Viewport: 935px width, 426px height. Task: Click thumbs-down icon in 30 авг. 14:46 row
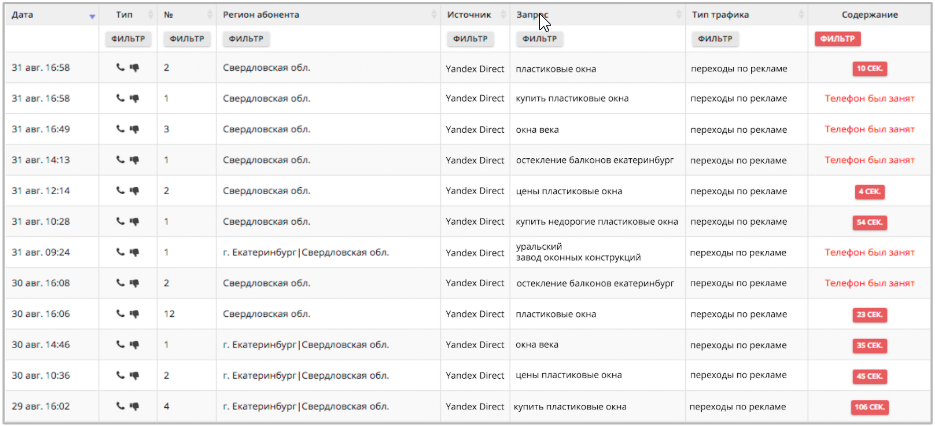[x=134, y=344]
